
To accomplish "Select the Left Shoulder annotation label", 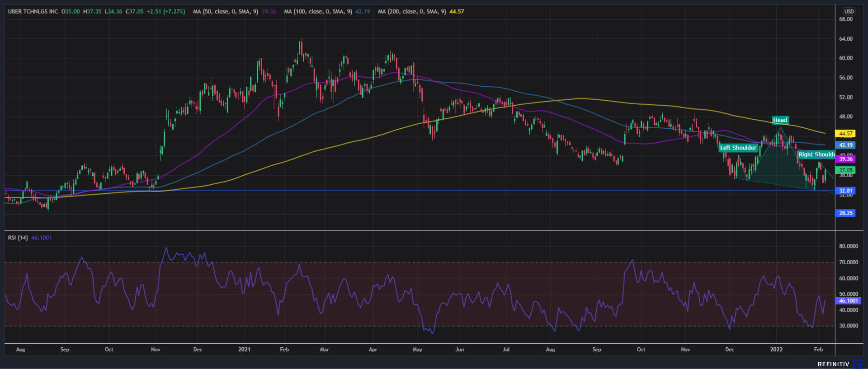I will coord(738,148).
